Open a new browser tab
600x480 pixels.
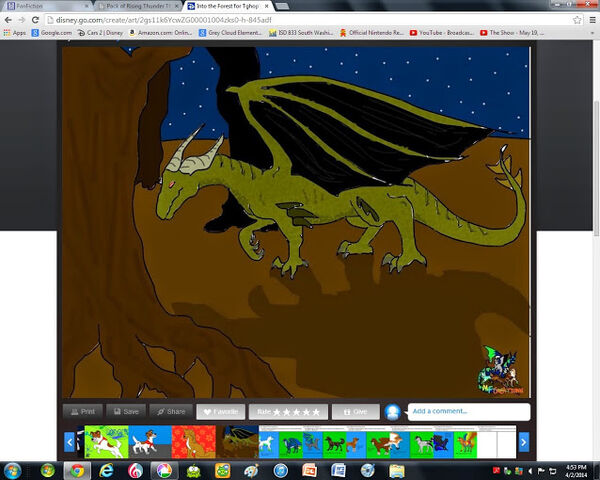pos(282,6)
